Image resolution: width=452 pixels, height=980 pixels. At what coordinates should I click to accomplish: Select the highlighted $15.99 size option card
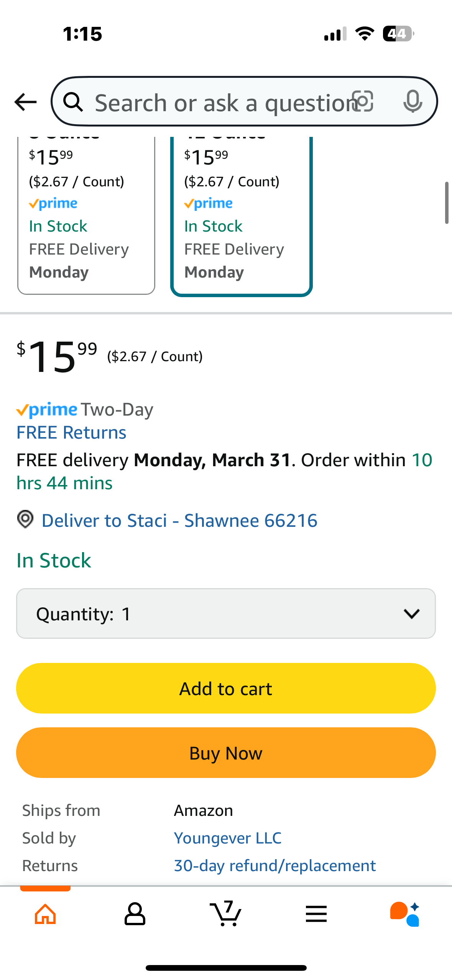coord(242,215)
